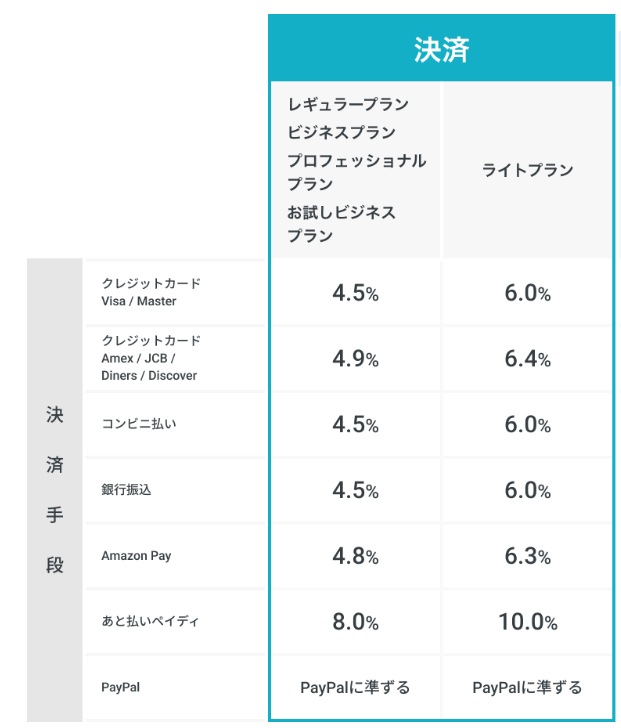Select the クレジットカード Visa / Master row label
This screenshot has height=728, width=621.
click(x=151, y=292)
